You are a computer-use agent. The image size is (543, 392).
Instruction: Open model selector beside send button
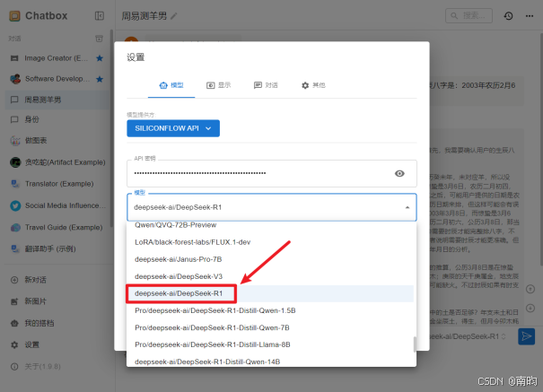[468, 336]
